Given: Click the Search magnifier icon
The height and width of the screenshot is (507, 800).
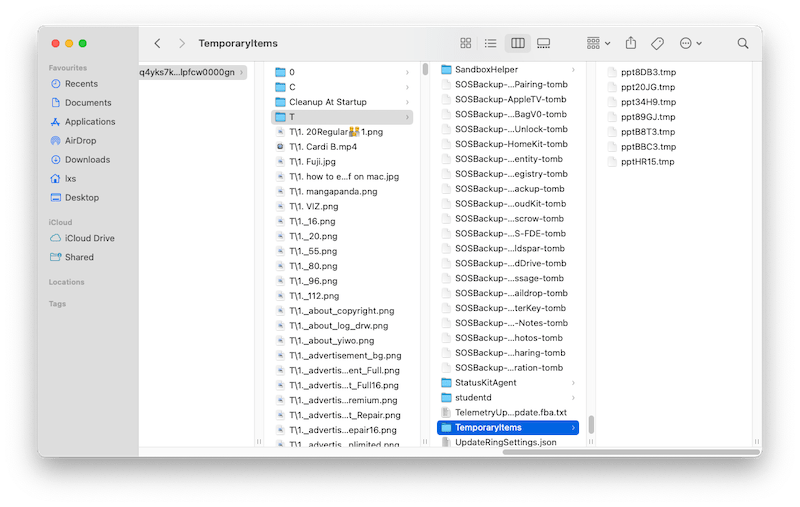Looking at the screenshot, I should pyautogui.click(x=743, y=44).
